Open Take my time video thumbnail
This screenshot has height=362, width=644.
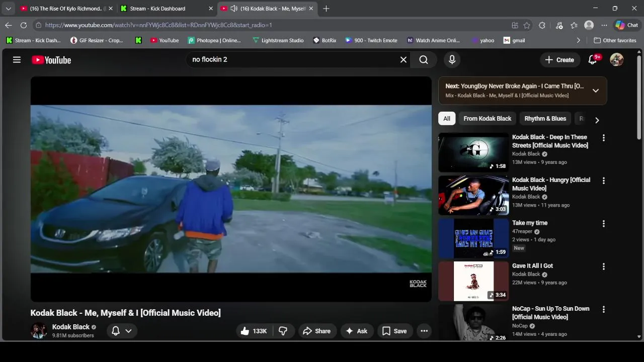(x=473, y=238)
